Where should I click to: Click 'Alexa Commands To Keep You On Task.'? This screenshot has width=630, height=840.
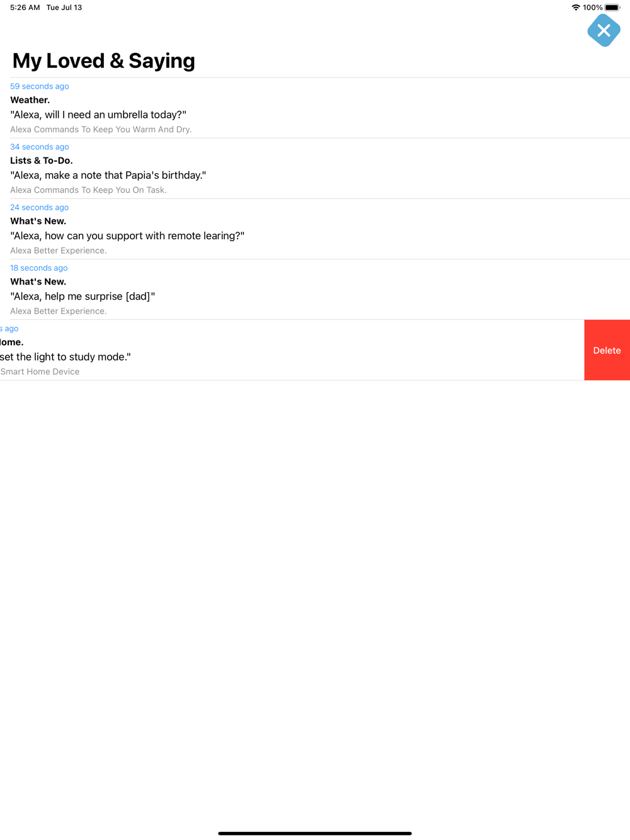point(88,190)
